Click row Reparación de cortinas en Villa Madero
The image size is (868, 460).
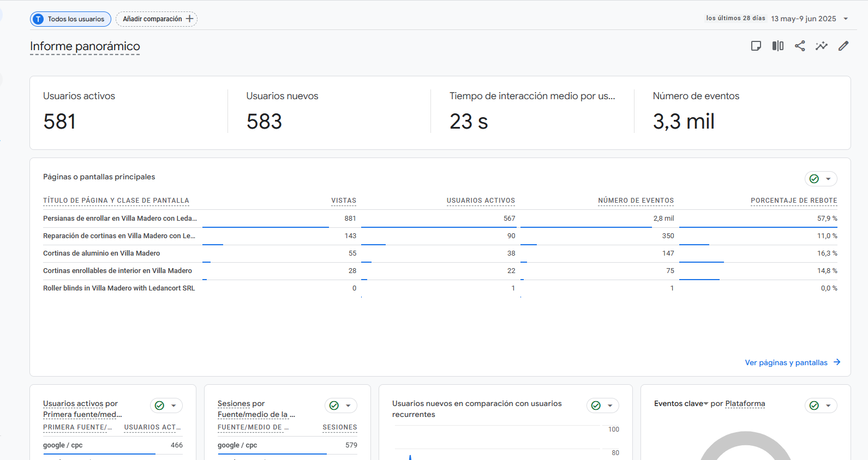click(440, 236)
